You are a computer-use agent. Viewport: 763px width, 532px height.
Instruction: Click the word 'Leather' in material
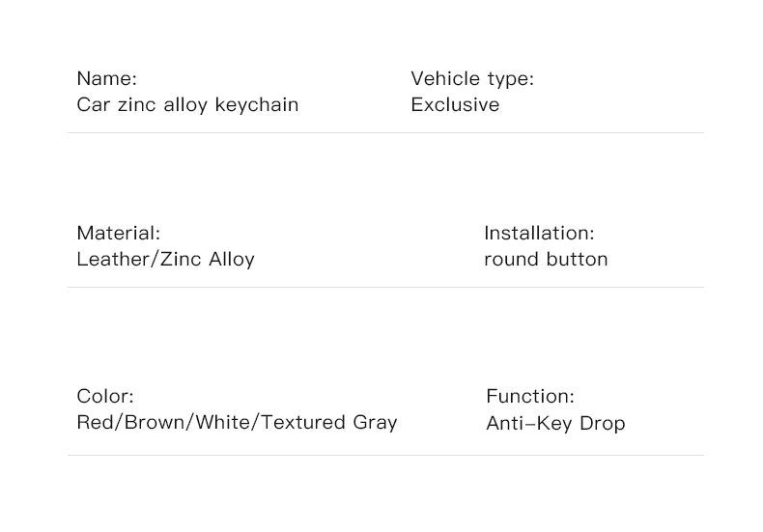111,260
